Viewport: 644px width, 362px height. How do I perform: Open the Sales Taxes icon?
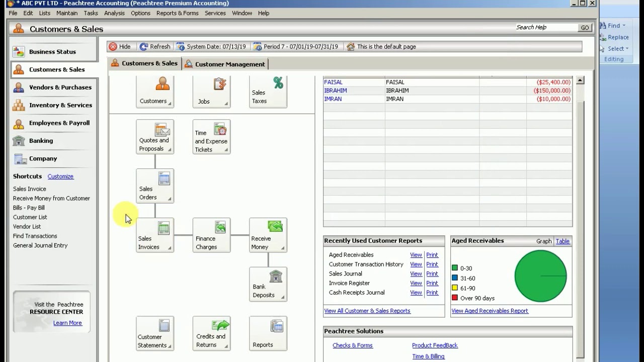(268, 92)
